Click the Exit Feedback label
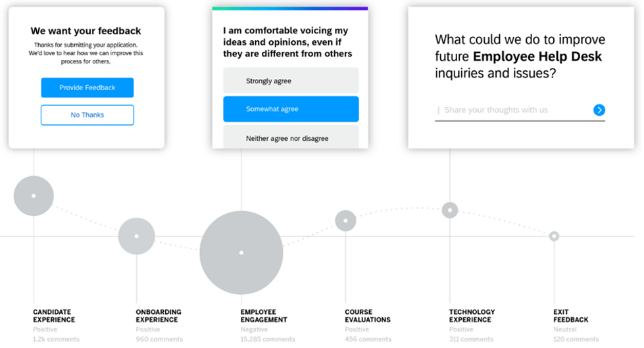The width and height of the screenshot is (644, 348). (570, 316)
